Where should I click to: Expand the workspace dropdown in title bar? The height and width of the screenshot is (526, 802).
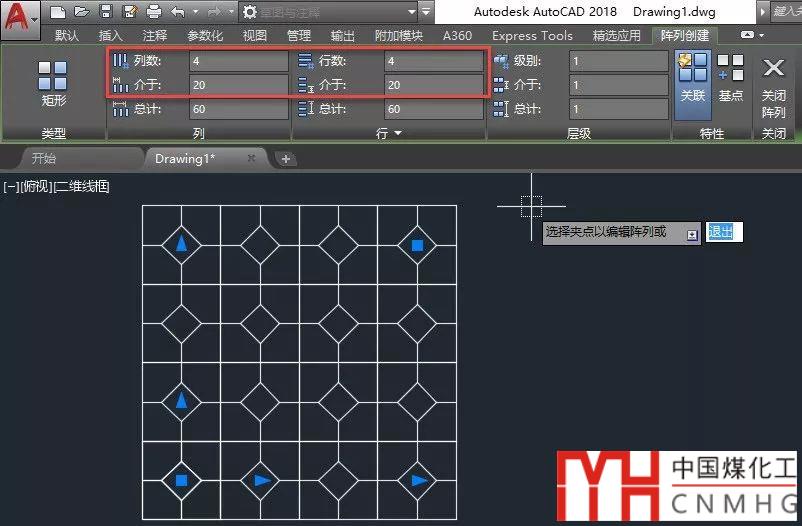click(412, 12)
